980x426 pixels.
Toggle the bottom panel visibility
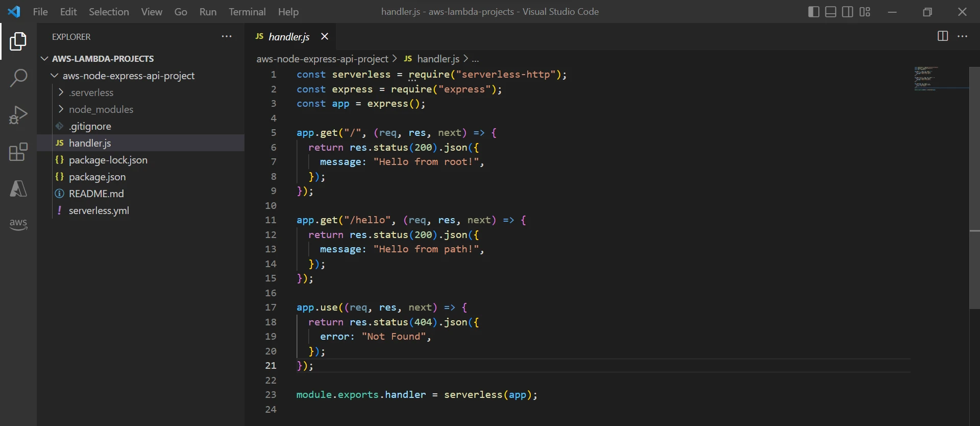(831, 12)
